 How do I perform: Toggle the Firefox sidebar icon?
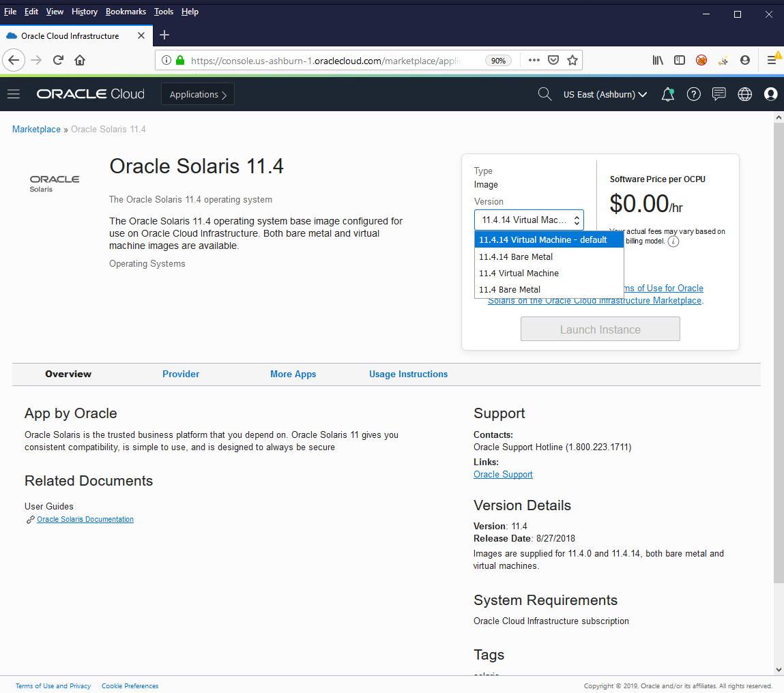[680, 60]
